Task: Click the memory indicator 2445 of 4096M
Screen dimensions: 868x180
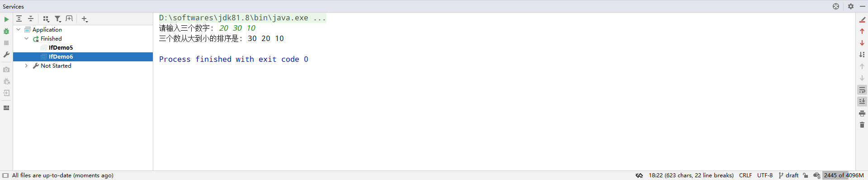Action: point(844,175)
